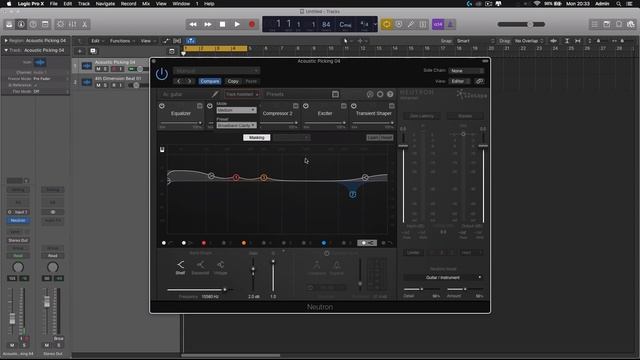Toggle Cycle mode yellow button
This screenshot has width=640, height=360.
coord(386,24)
